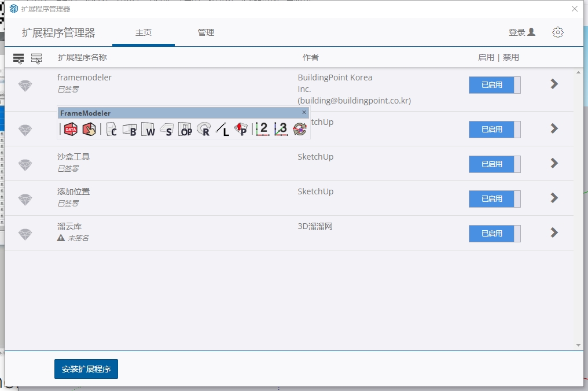
Task: Switch to the 主页 tab
Action: [x=144, y=32]
